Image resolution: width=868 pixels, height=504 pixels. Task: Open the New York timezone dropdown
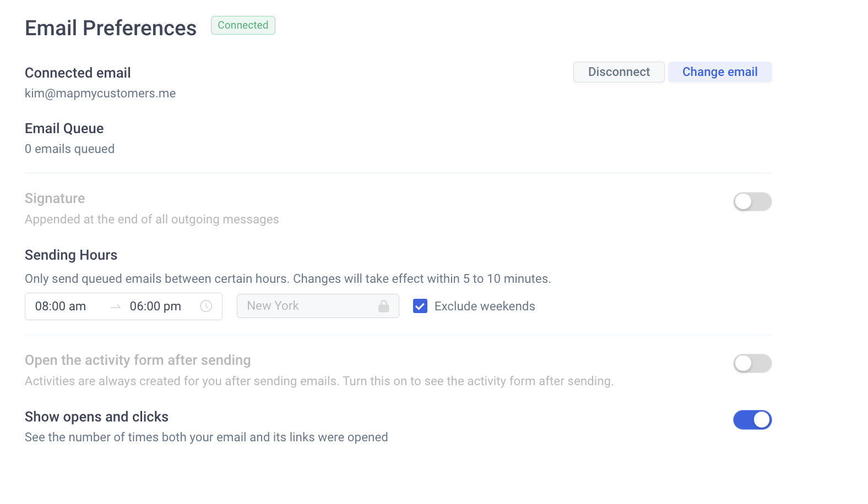[x=318, y=306]
